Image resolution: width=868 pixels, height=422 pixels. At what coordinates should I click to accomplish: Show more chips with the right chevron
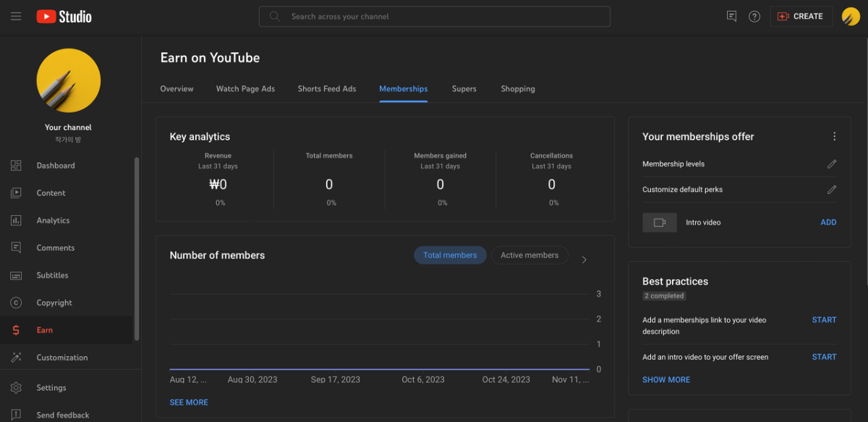click(584, 260)
